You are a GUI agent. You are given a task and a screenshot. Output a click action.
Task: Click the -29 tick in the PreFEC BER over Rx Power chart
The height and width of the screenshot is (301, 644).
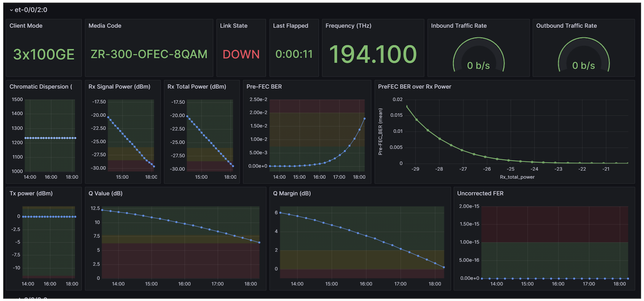click(x=415, y=169)
